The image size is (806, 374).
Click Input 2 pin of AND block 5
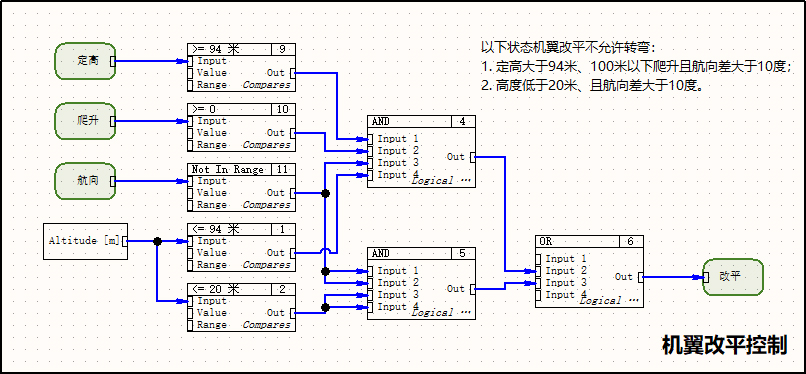[370, 283]
